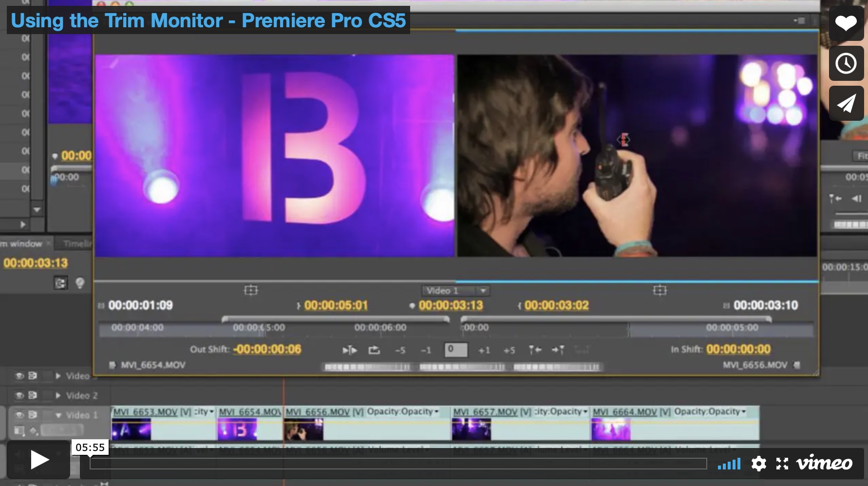Toggle the eye icon on Video 1 track
Viewport: 868px width, 486px height.
click(19, 415)
